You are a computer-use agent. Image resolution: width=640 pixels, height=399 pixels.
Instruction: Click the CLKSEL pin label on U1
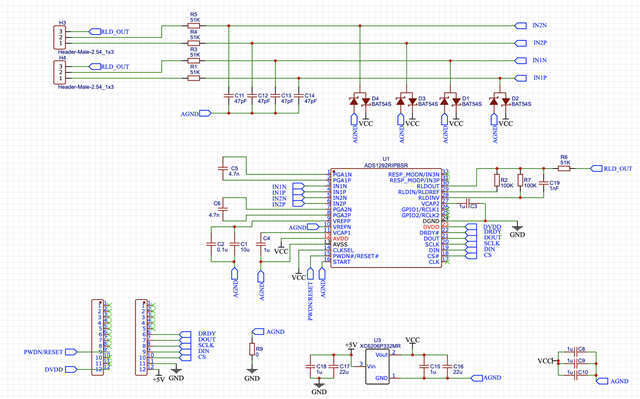[343, 250]
